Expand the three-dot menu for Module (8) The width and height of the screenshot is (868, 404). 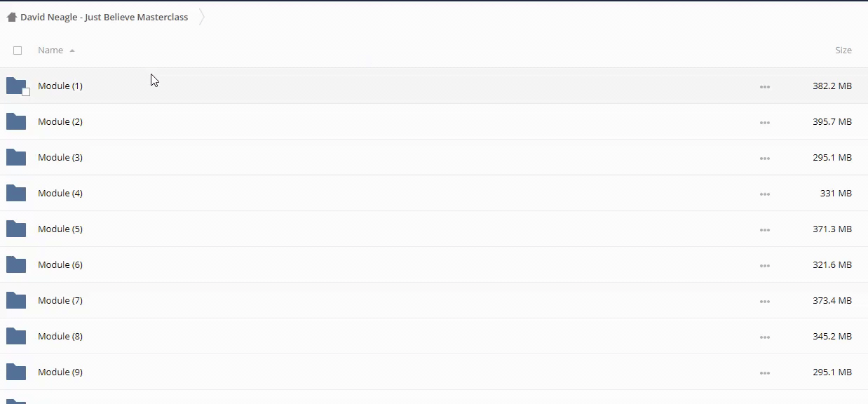(764, 337)
